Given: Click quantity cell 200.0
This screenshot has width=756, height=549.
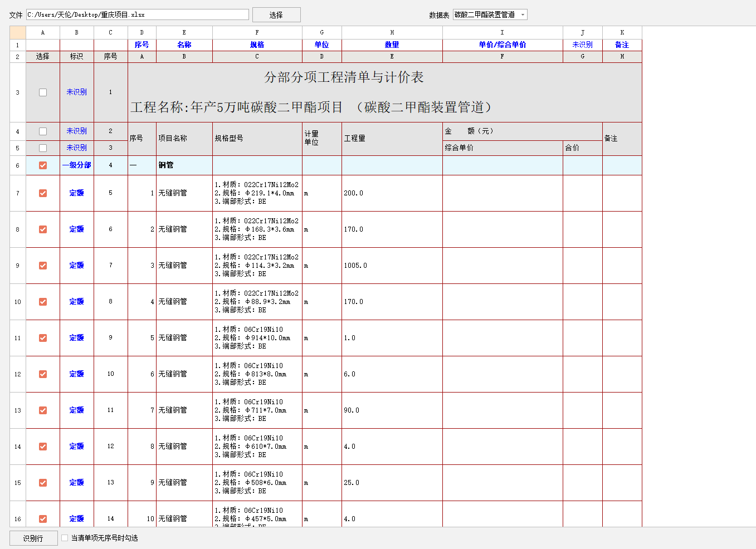Looking at the screenshot, I should click(x=392, y=193).
